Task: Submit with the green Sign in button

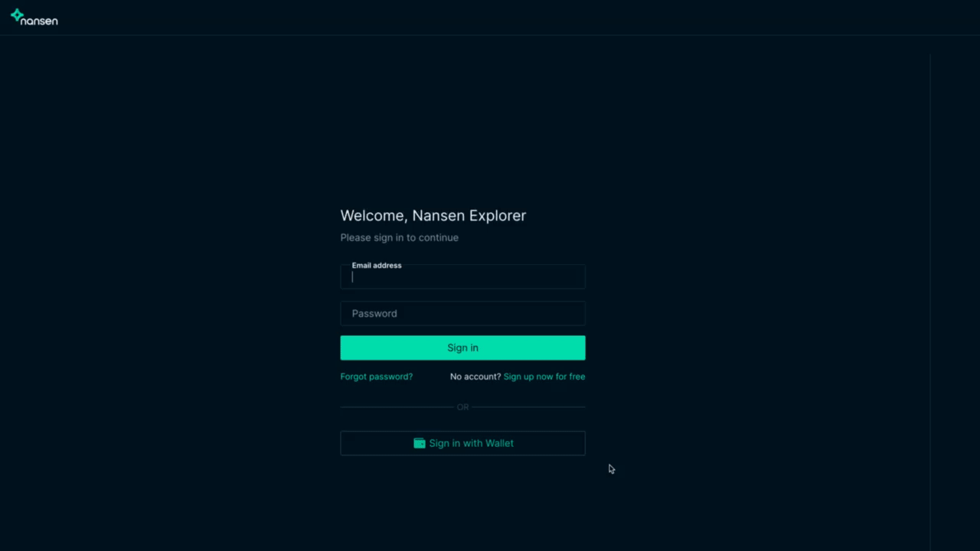Action: pos(462,347)
